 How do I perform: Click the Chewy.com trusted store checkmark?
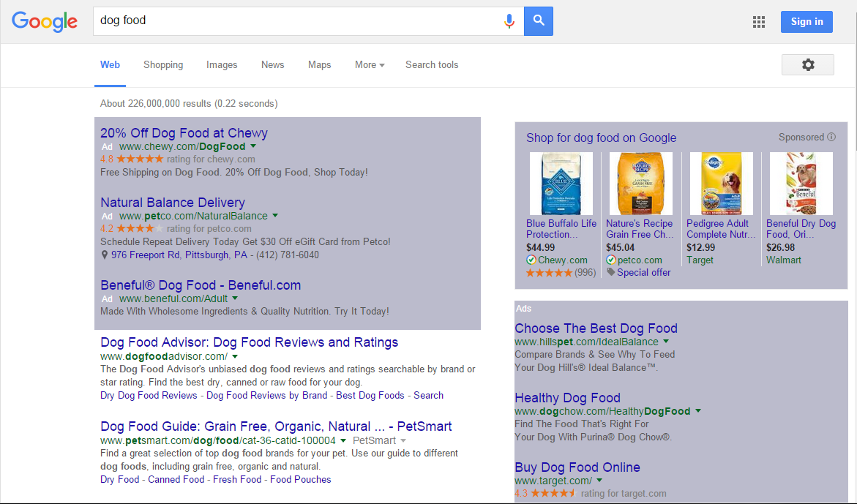531,260
